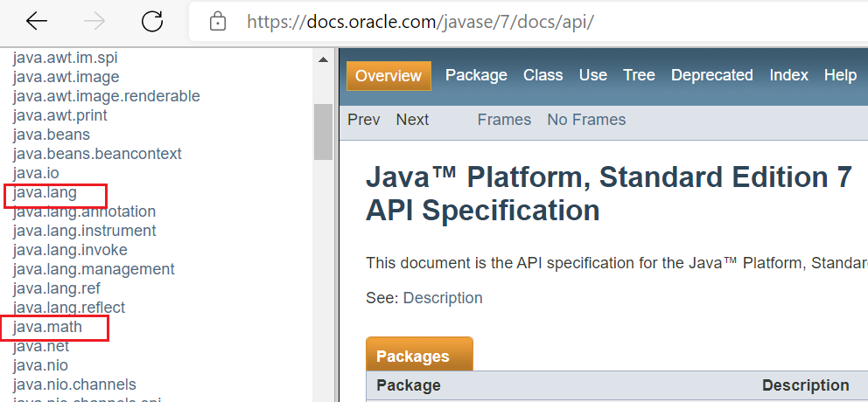Select java.awt.print in package list
Viewport: 868px width, 402px height.
(60, 115)
